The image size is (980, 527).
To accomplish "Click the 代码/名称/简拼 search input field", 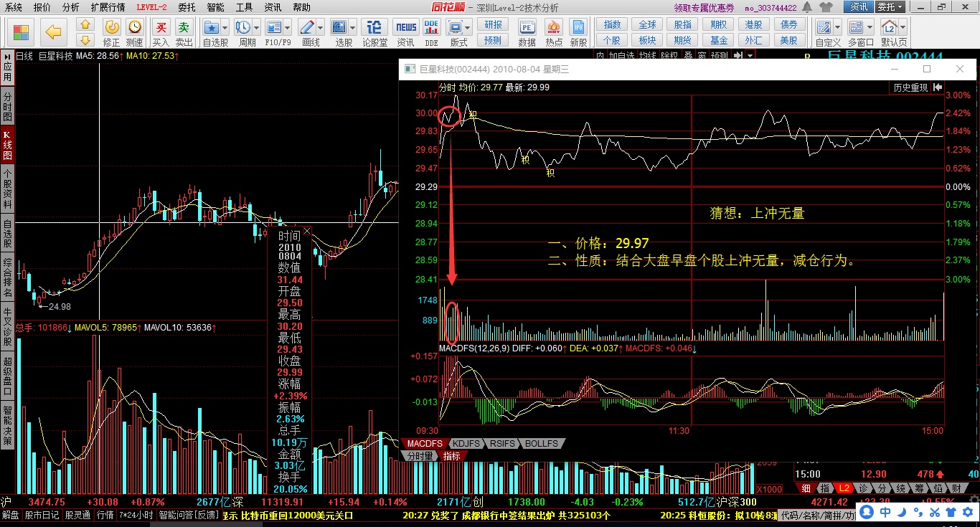I will (817, 515).
